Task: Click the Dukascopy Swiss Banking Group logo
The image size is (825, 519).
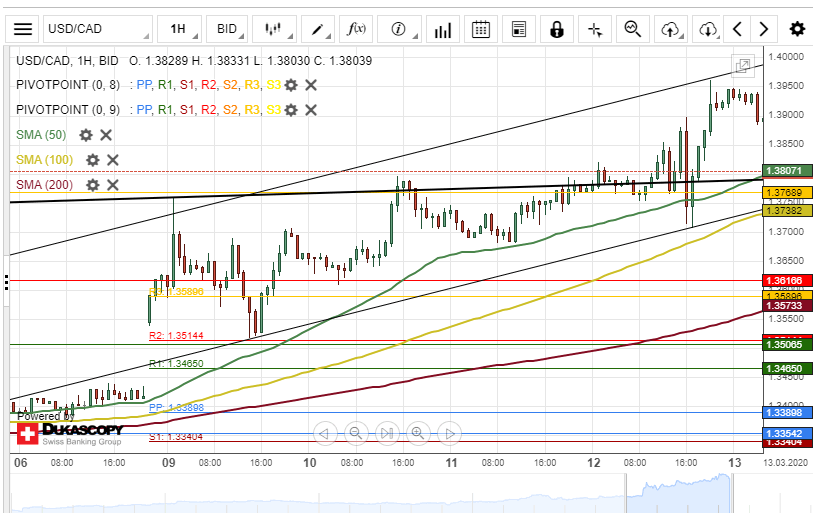Action: point(70,433)
